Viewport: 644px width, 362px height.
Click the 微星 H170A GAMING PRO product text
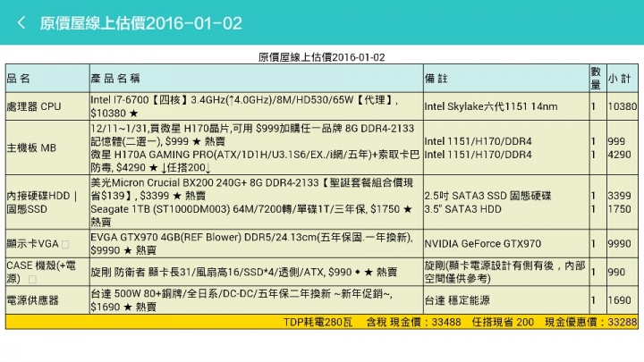pyautogui.click(x=255, y=161)
